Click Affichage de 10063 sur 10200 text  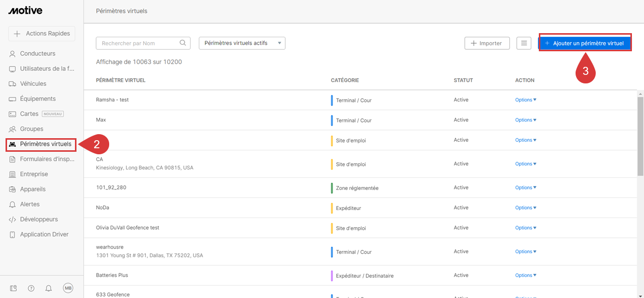(139, 62)
